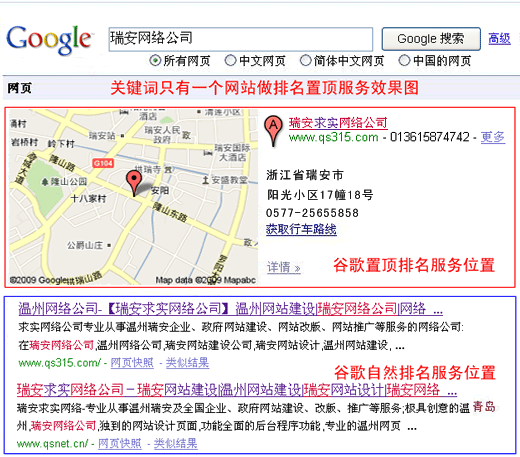Open the 瑞安求实网络公司－瑞安网站建设 result title
Image resolution: width=520 pixels, height=457 pixels.
(237, 389)
